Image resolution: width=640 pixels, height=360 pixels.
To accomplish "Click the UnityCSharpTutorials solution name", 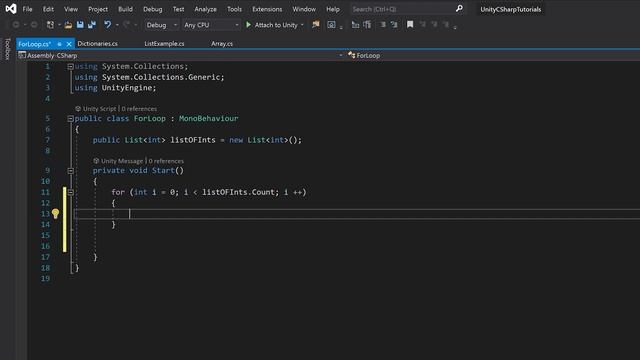I will (511, 9).
